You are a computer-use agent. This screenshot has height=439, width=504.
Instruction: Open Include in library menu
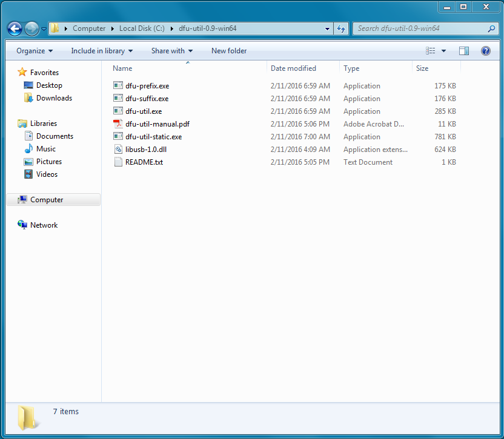click(x=102, y=51)
